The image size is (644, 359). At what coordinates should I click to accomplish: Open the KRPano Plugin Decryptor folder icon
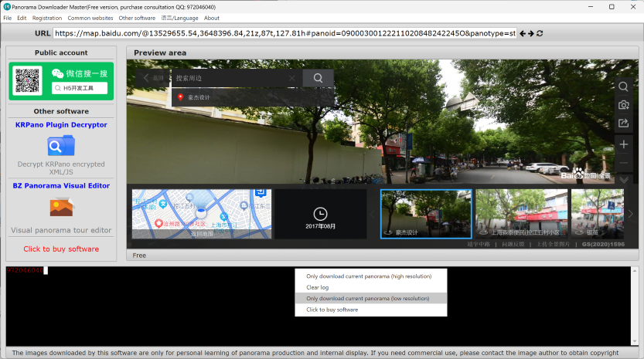pos(60,145)
